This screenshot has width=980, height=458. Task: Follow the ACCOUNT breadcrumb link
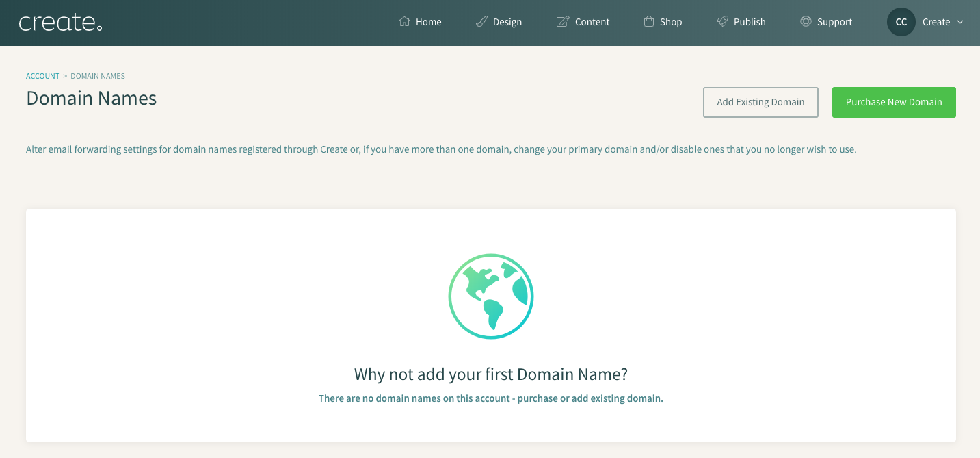click(x=42, y=76)
